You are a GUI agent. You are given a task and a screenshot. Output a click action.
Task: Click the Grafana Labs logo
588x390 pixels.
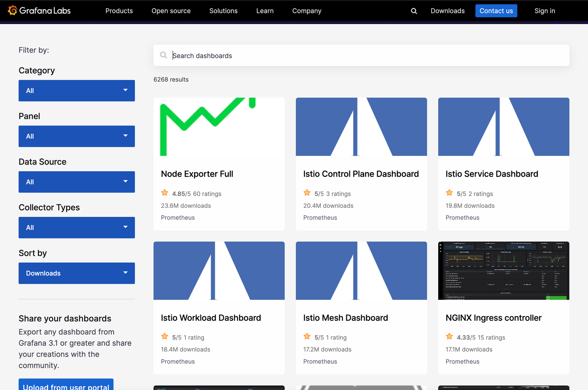pyautogui.click(x=39, y=11)
